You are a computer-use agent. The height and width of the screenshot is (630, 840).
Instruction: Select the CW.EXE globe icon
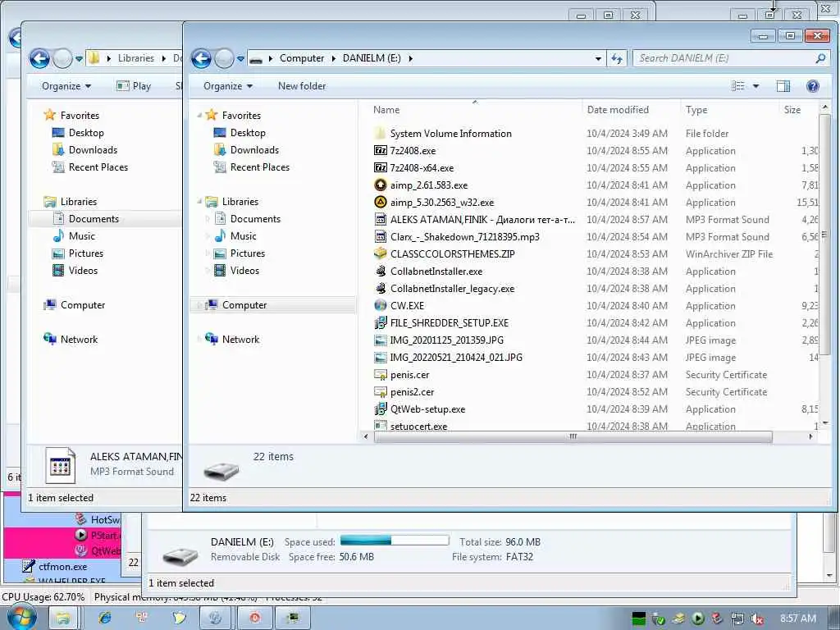click(381, 305)
